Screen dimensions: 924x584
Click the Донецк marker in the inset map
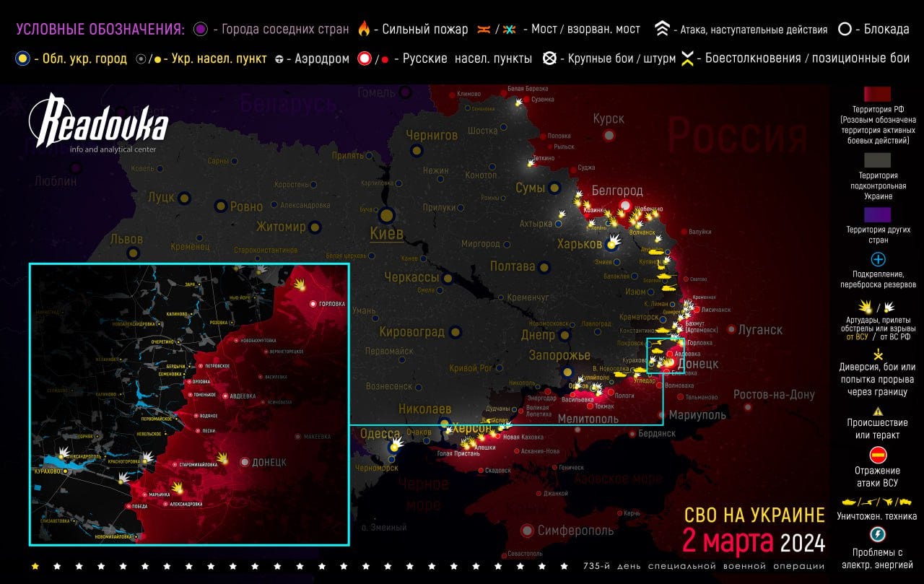pos(245,461)
